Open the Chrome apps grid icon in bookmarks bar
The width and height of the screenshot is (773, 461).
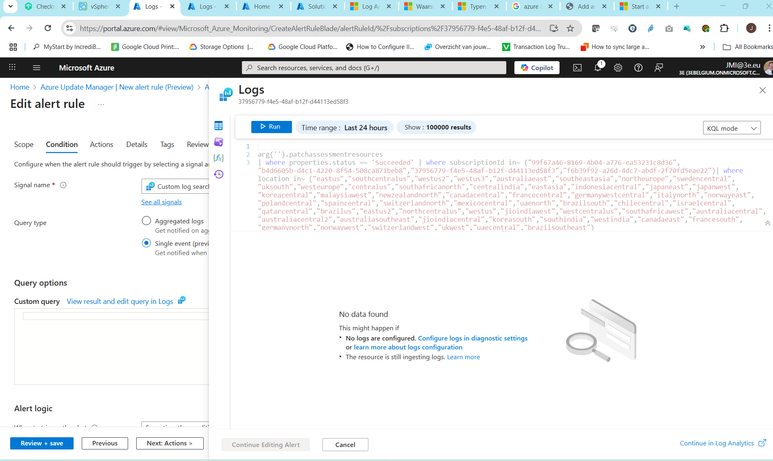tap(13, 47)
